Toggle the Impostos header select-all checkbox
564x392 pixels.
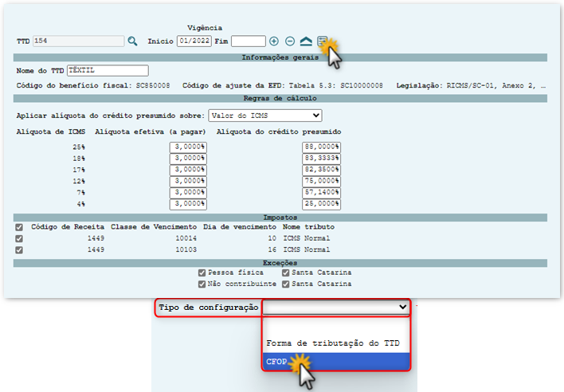point(19,227)
